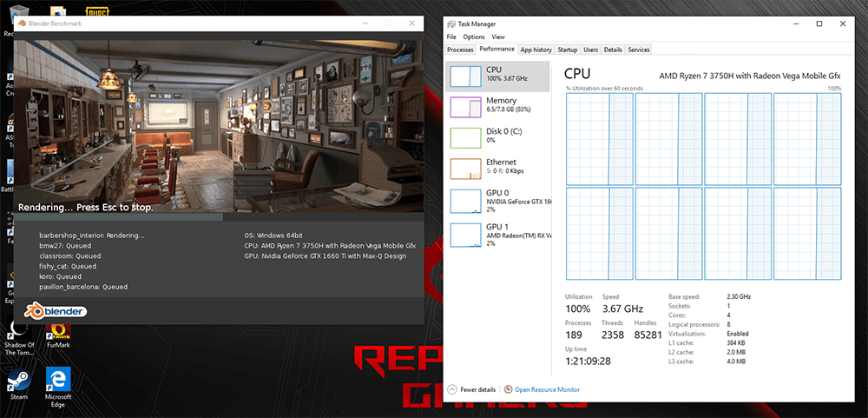The image size is (868, 418).
Task: Click the L3 cache 4.0 MB value
Action: [736, 362]
